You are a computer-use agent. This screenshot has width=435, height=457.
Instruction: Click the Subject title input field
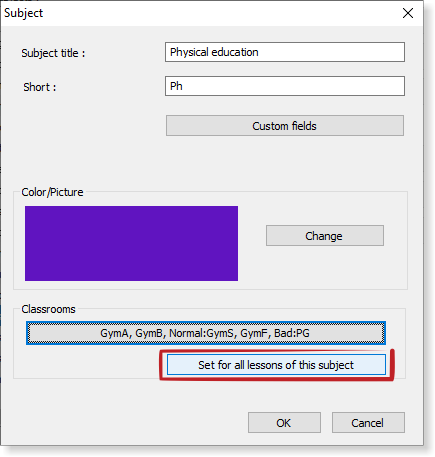[x=285, y=52]
